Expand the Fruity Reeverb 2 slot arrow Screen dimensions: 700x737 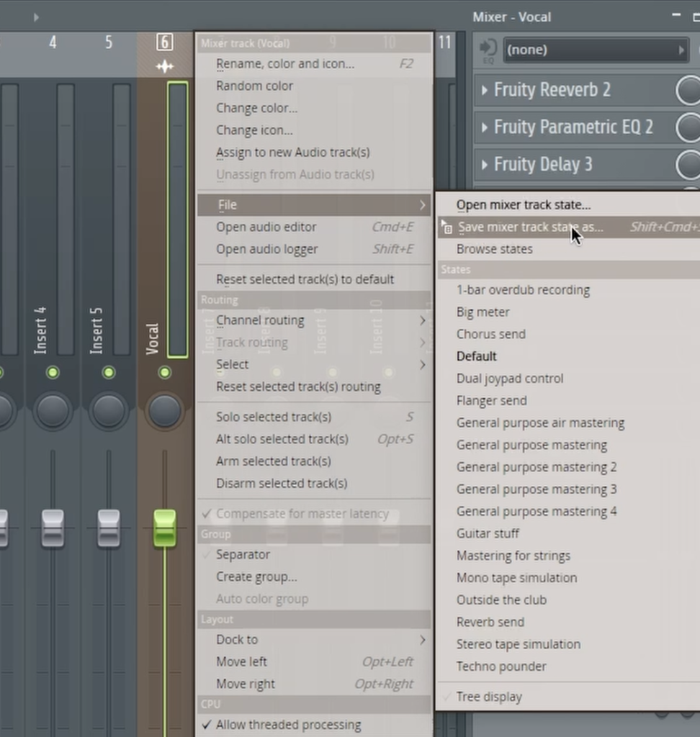pos(485,90)
